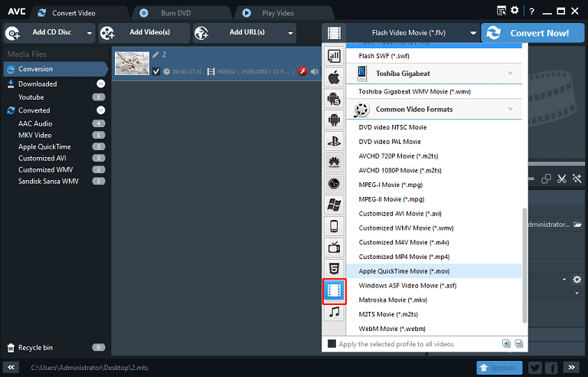Select the audio files music note category
588x377 pixels.
pyautogui.click(x=334, y=312)
